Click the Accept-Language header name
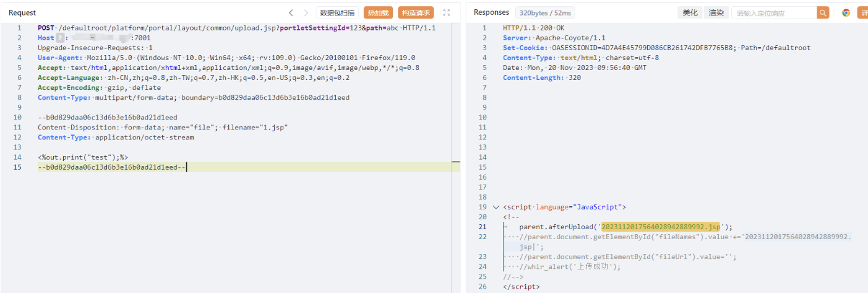 70,77
